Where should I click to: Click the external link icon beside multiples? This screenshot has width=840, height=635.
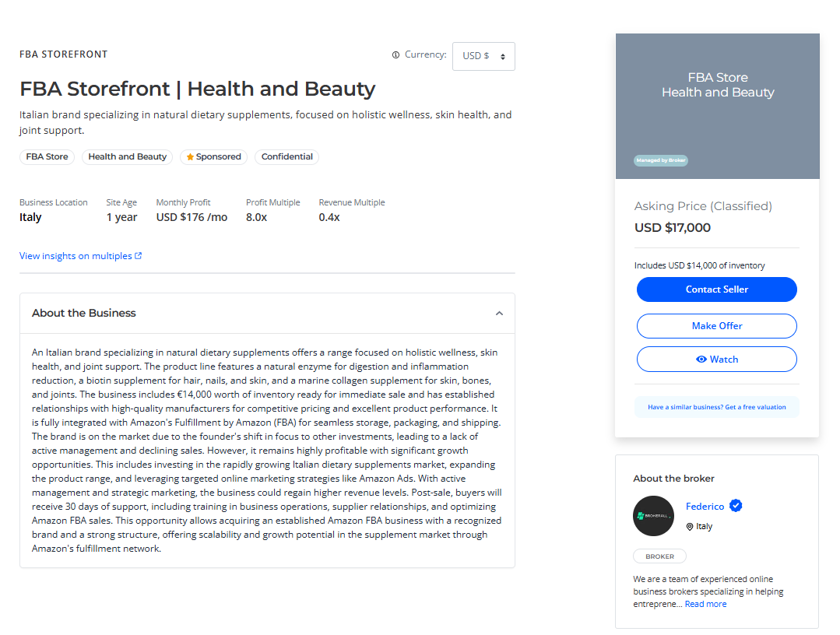pyautogui.click(x=139, y=256)
